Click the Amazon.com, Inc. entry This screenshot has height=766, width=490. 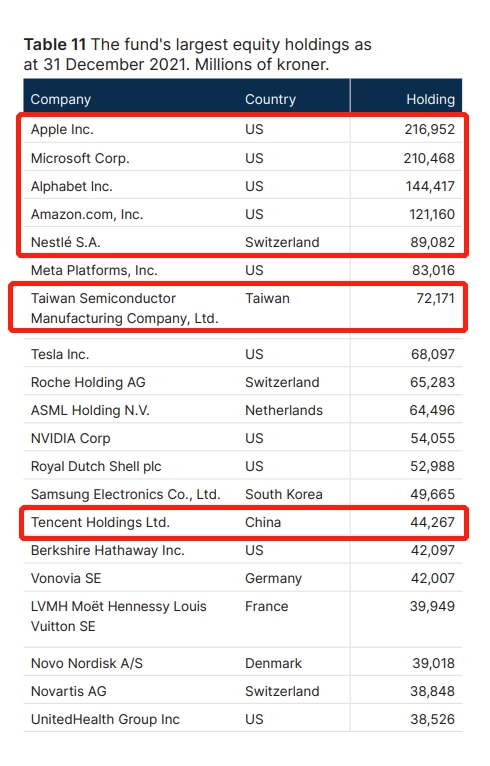click(x=87, y=214)
